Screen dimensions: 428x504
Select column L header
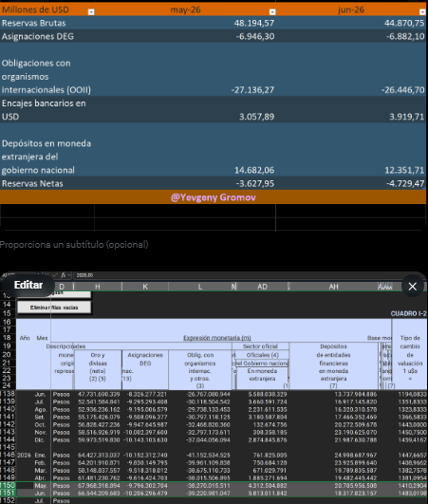click(x=200, y=287)
